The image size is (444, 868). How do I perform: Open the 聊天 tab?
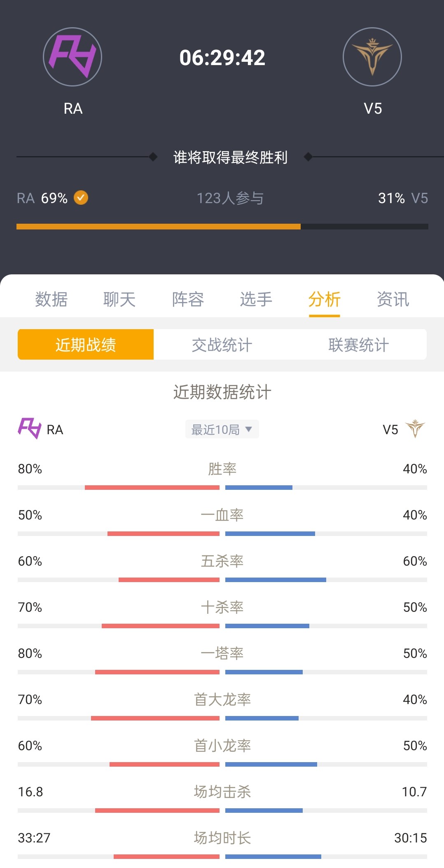(x=119, y=299)
